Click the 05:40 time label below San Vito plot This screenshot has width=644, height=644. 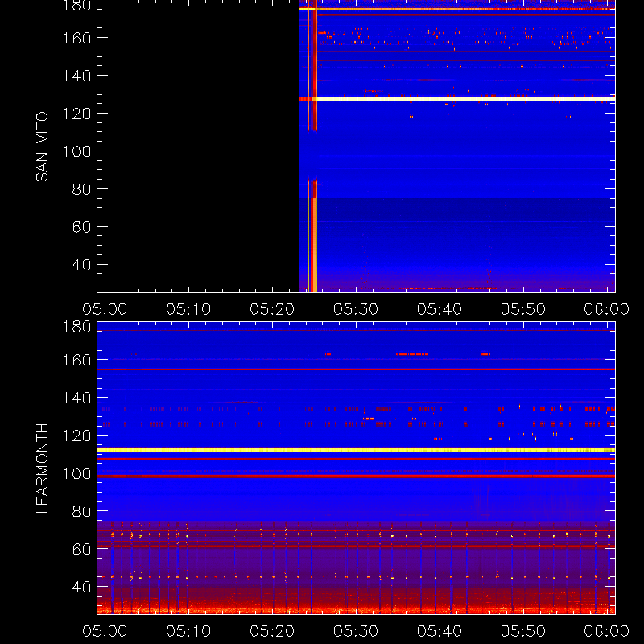[440, 309]
